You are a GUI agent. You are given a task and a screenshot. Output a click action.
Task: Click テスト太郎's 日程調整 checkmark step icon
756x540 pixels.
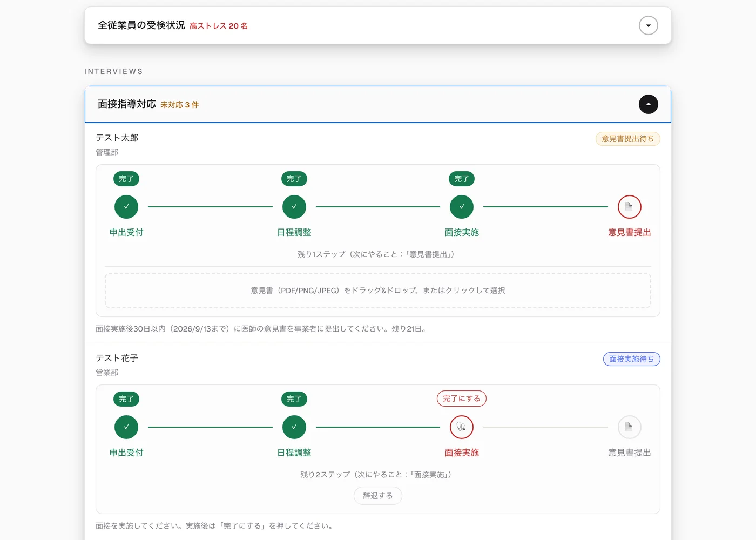pos(294,207)
